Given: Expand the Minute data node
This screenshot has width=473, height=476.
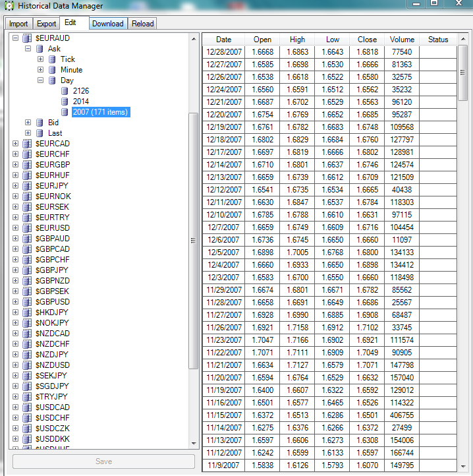Looking at the screenshot, I should [41, 70].
